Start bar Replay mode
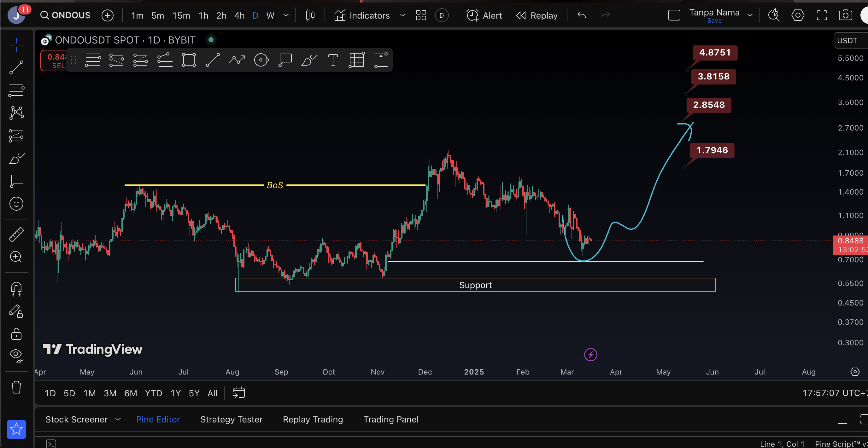The image size is (868, 448). (537, 15)
